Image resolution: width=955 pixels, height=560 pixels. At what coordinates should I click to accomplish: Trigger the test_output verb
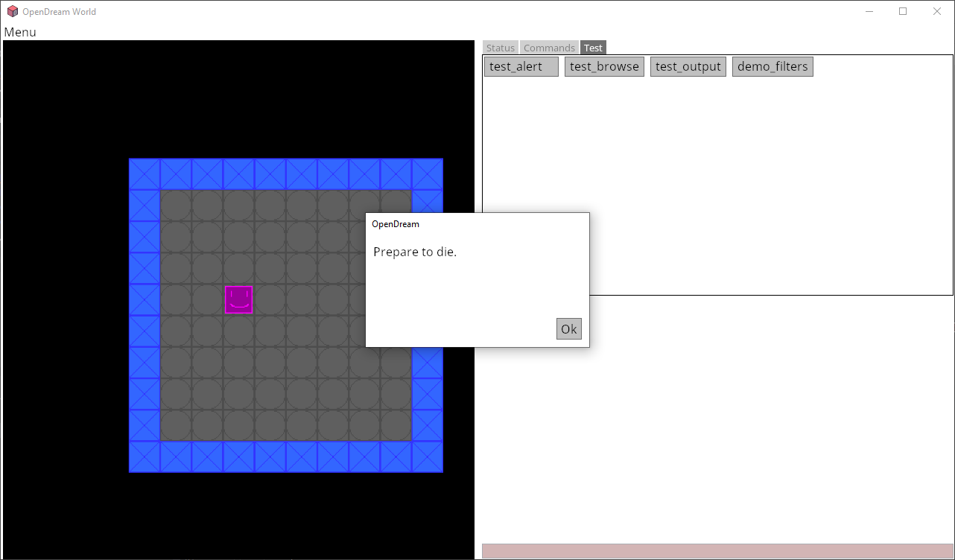(688, 66)
